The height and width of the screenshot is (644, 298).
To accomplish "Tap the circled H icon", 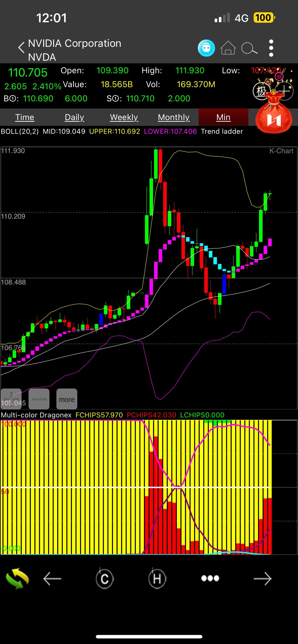I will 157,578.
